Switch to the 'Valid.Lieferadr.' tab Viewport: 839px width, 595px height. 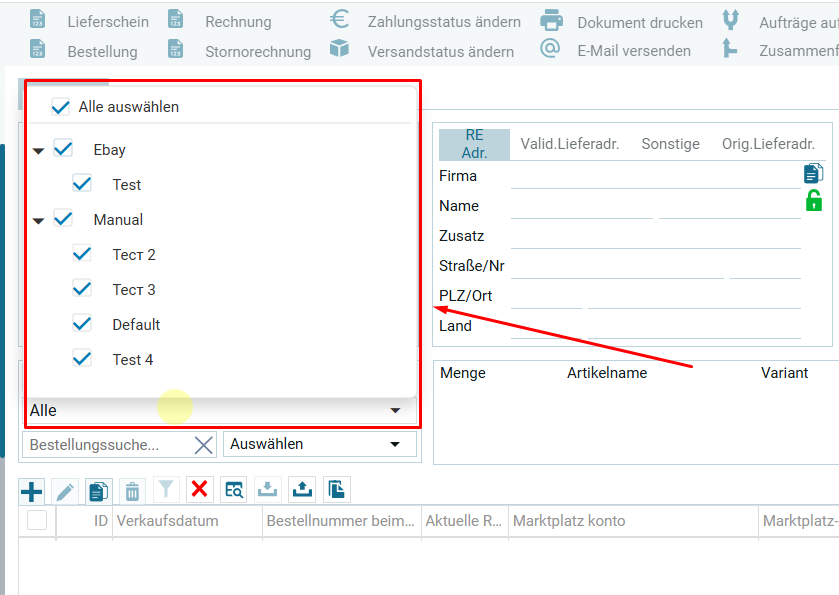coord(570,144)
